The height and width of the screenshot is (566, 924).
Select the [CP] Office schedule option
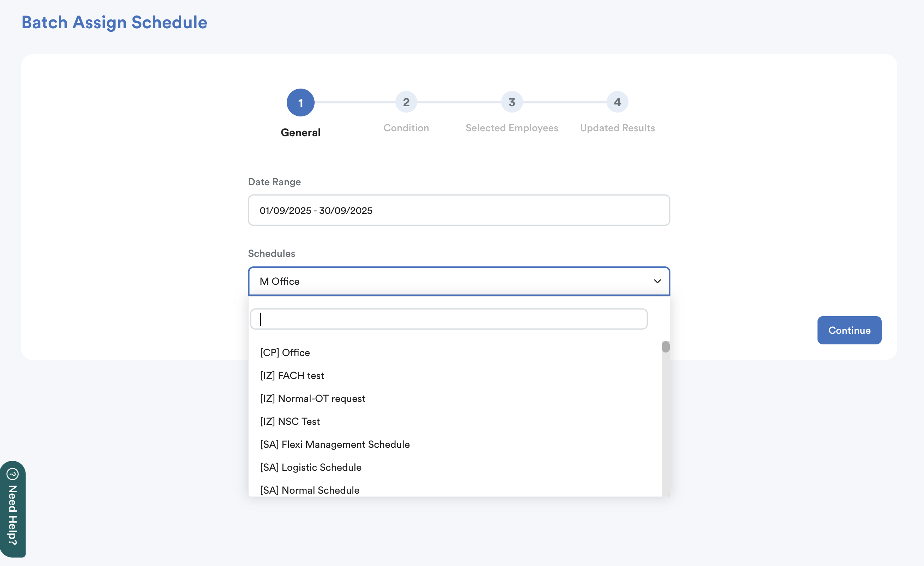285,353
